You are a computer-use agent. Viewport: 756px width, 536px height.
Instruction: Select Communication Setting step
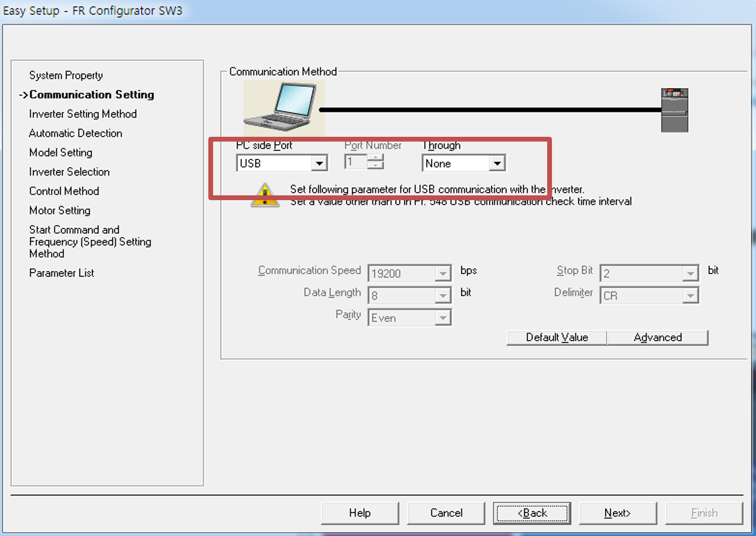coord(91,94)
